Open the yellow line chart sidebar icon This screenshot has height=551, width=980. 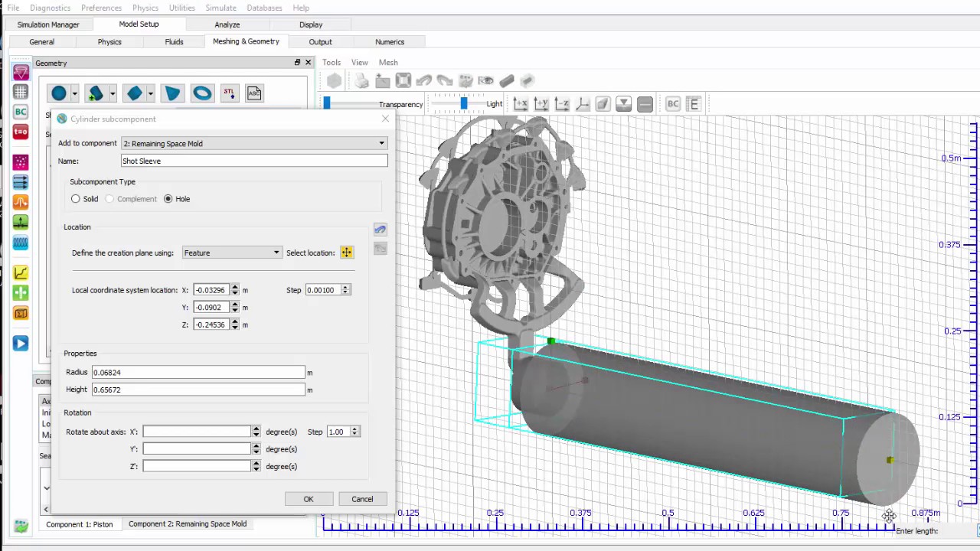21,272
